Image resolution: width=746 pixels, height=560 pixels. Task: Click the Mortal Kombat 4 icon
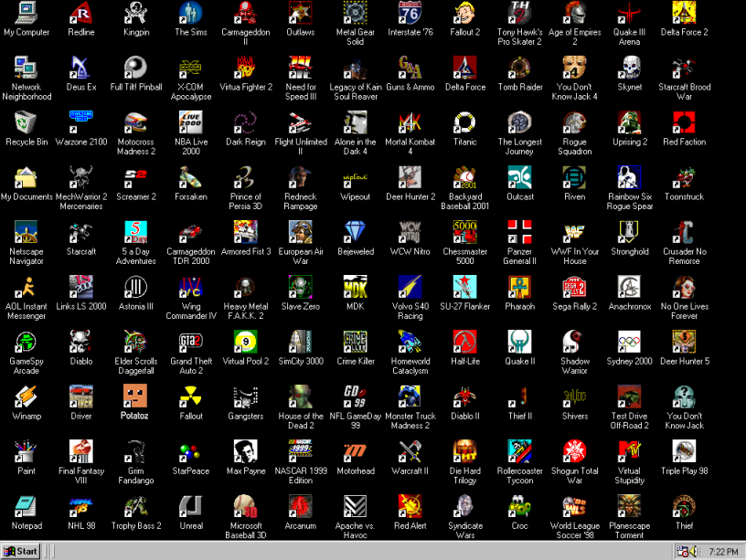(410, 122)
